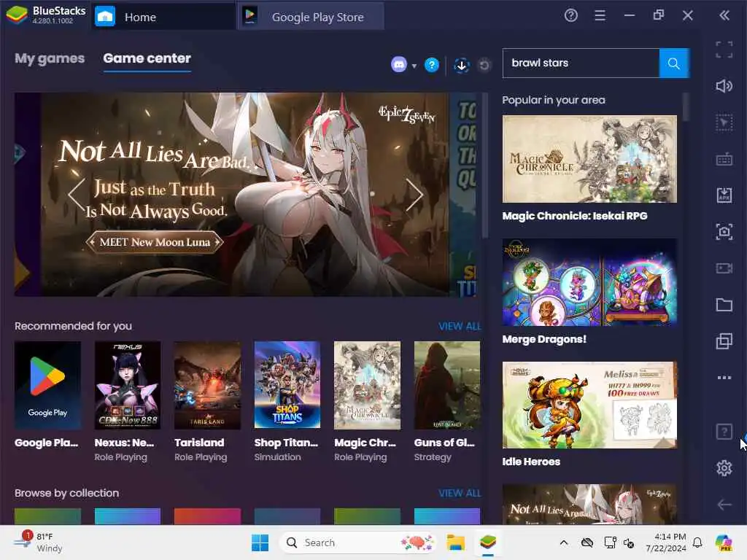Open the Idle Heroes popular card
Viewport: 747px width, 560px height.
point(589,405)
